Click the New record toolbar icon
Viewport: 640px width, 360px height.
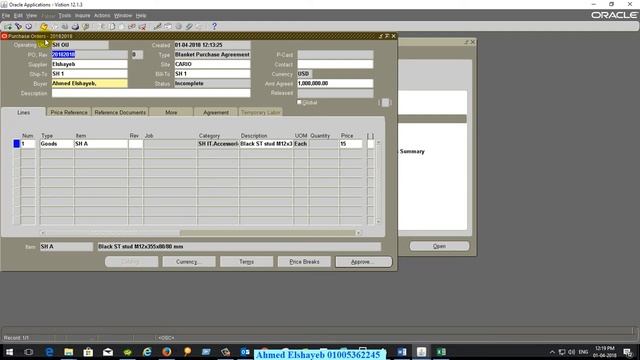click(x=8, y=27)
